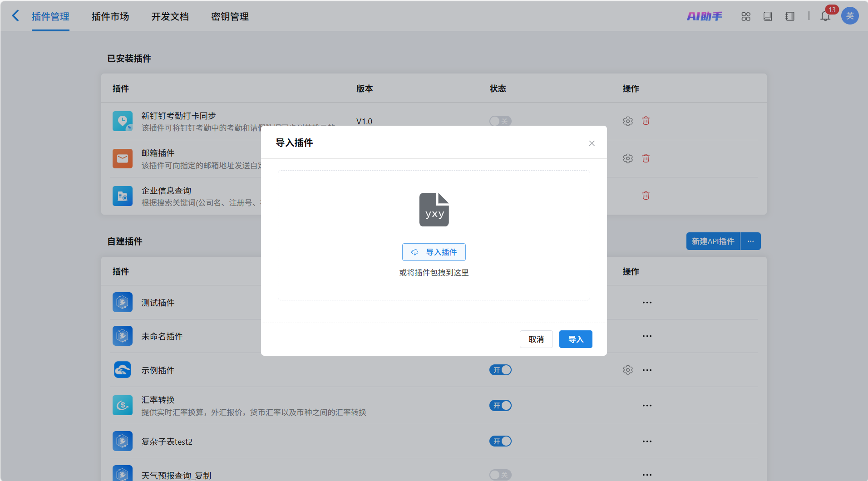Delete the 企业信息查询 plugin

coord(646,196)
